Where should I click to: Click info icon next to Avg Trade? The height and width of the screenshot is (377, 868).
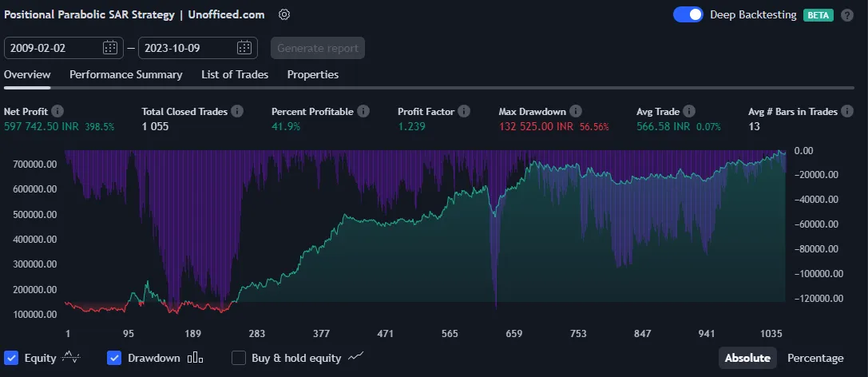coord(689,112)
